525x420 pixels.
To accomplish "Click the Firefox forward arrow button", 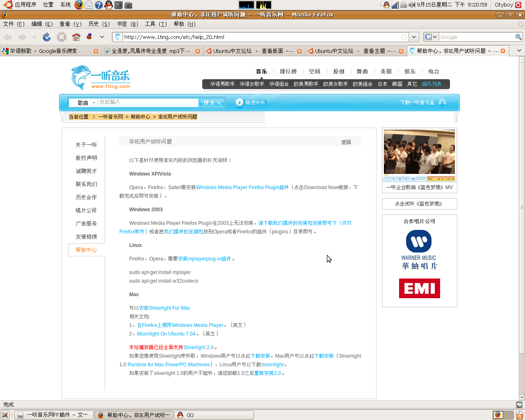I will [22, 37].
